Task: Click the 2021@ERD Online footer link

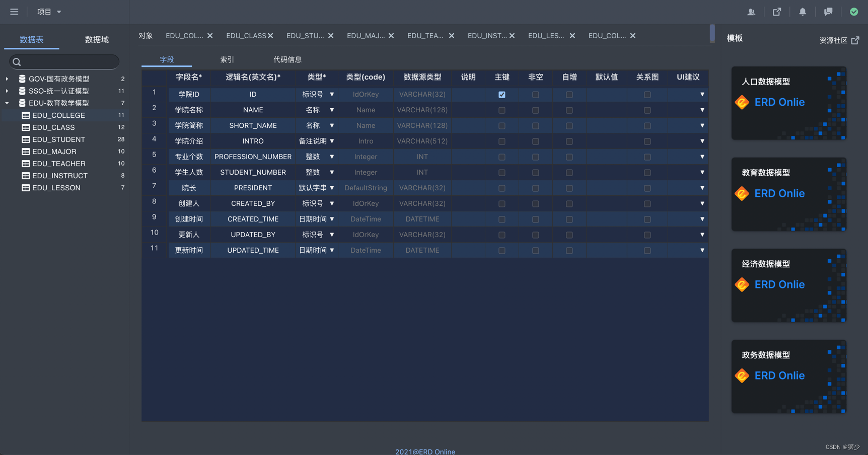Action: [x=425, y=451]
